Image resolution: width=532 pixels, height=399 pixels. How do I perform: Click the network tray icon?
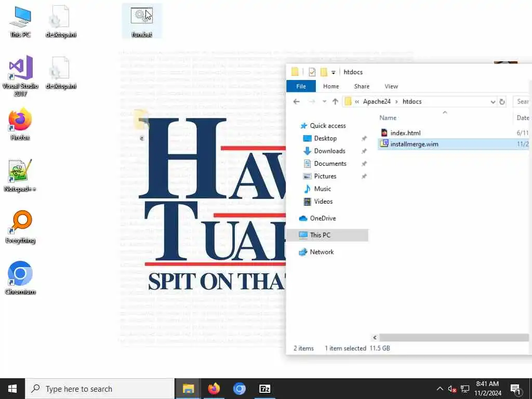[465, 389]
